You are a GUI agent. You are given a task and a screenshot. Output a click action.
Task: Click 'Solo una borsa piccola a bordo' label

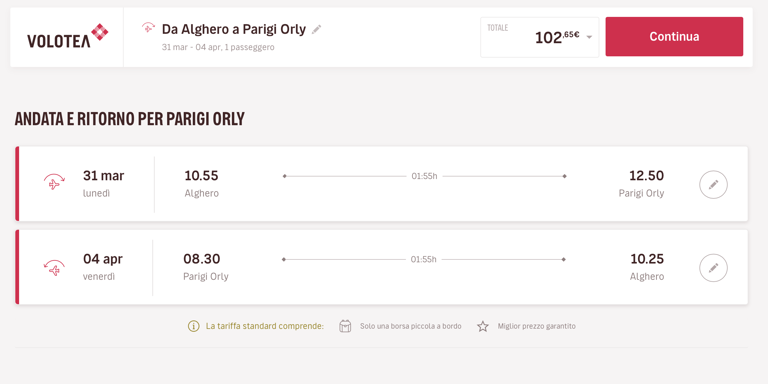coord(410,326)
